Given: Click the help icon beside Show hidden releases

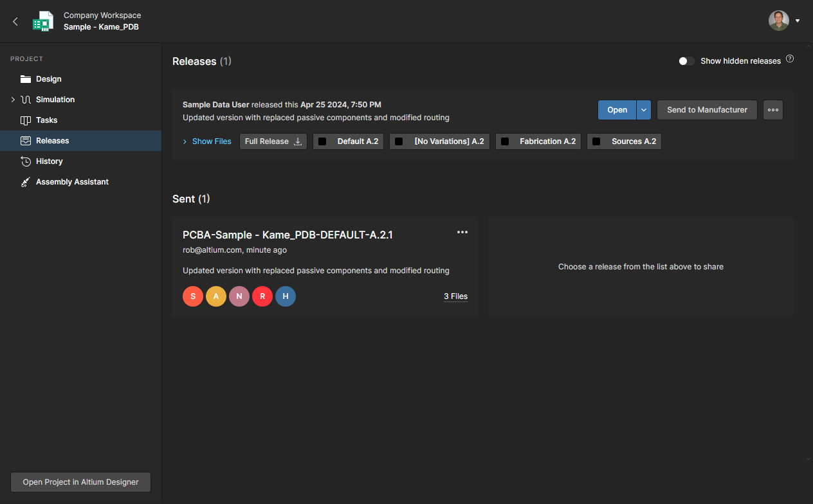Looking at the screenshot, I should tap(790, 59).
